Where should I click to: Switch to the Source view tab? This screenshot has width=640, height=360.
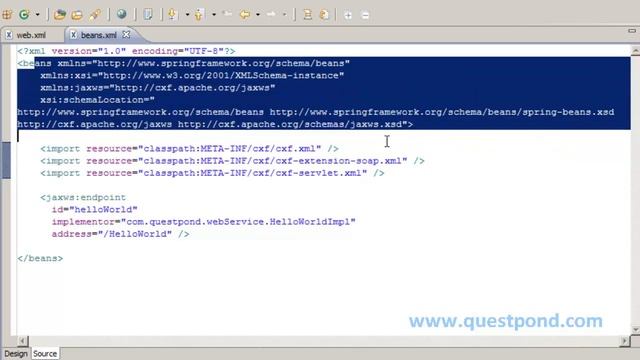[x=45, y=353]
